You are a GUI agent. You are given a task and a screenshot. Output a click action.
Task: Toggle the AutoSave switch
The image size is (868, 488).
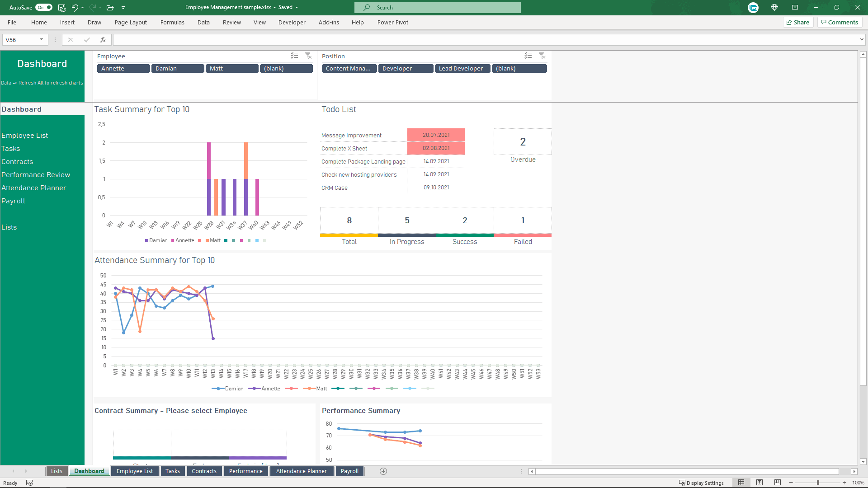(x=44, y=8)
